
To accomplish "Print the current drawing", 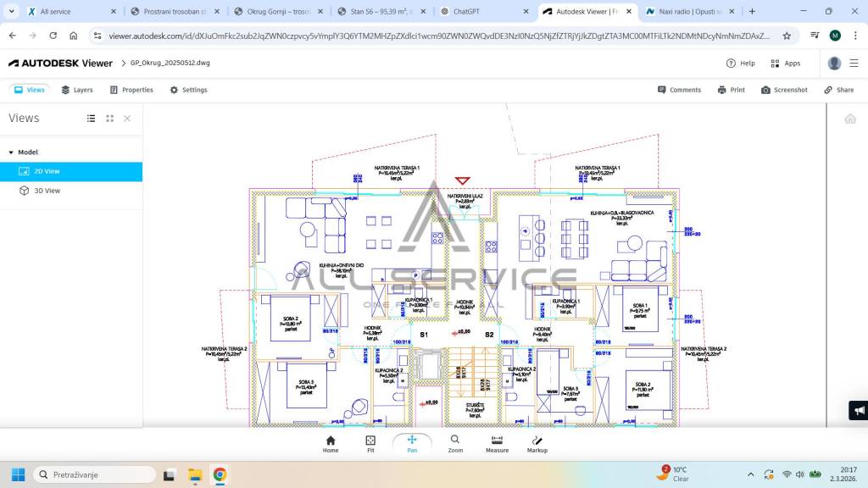I will 731,90.
